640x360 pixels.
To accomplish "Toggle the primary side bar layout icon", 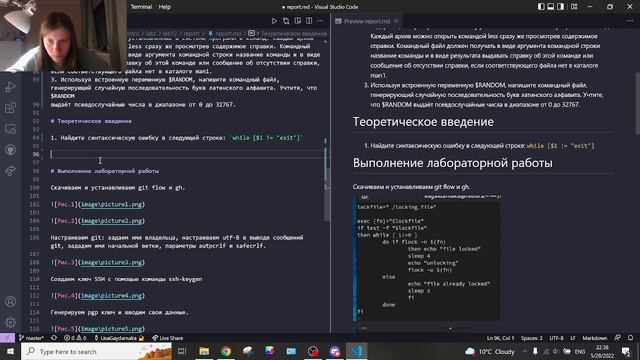I will [x=541, y=7].
